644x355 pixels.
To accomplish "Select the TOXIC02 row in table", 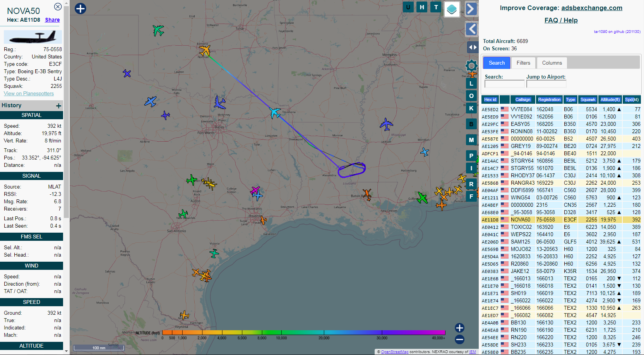I will click(x=561, y=227).
